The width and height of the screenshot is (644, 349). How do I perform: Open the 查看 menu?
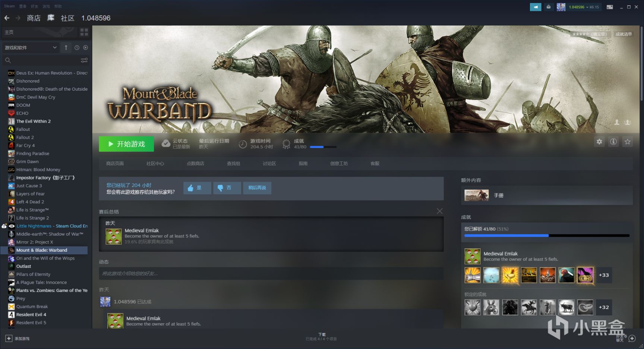pyautogui.click(x=23, y=6)
